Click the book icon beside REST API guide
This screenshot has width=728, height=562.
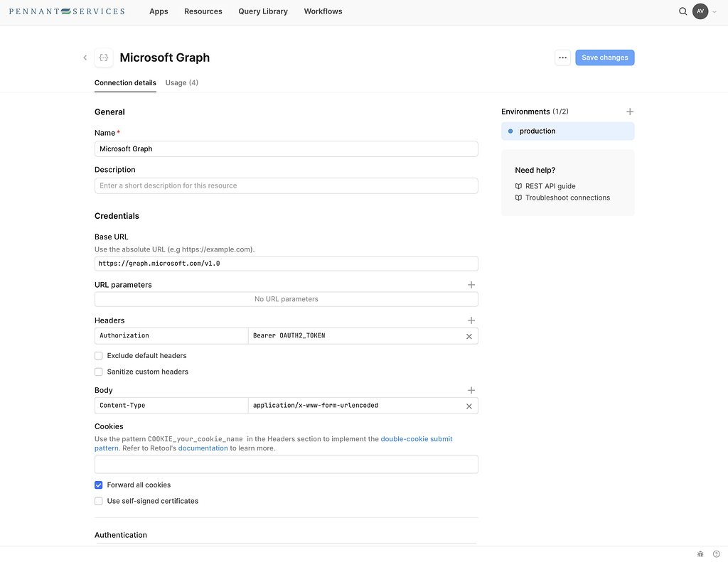tap(518, 186)
